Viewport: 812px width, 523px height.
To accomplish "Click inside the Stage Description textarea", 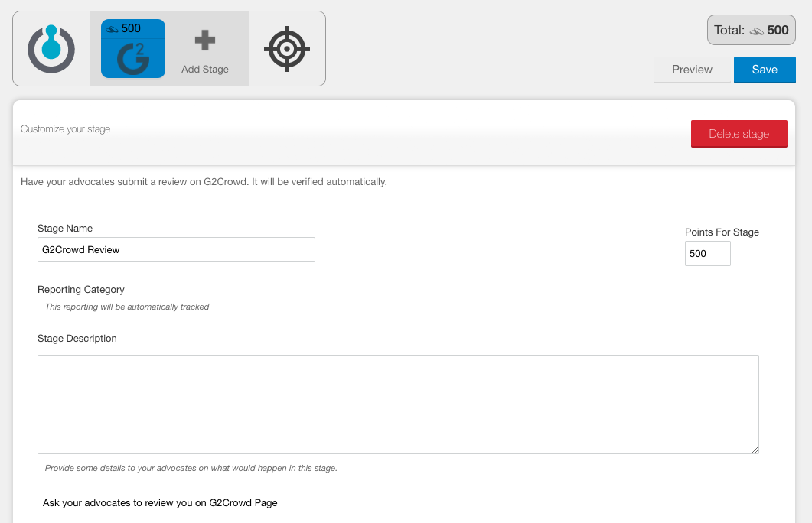I will [x=398, y=404].
